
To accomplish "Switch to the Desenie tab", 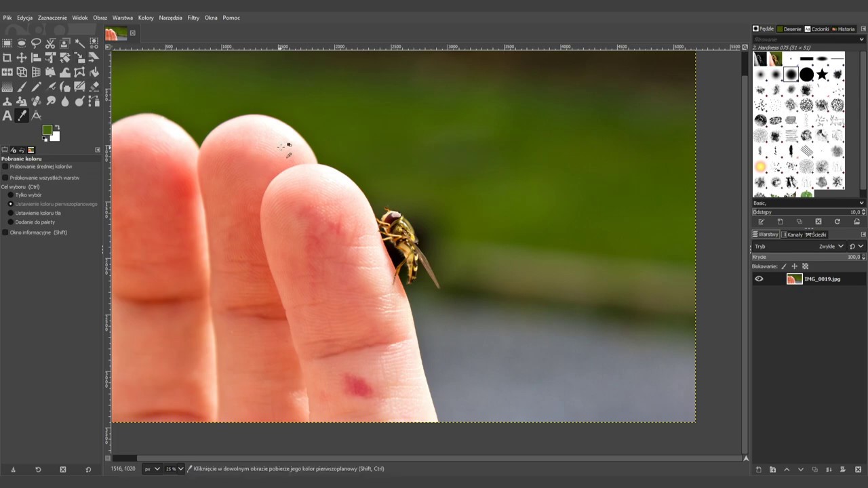I will coord(789,29).
